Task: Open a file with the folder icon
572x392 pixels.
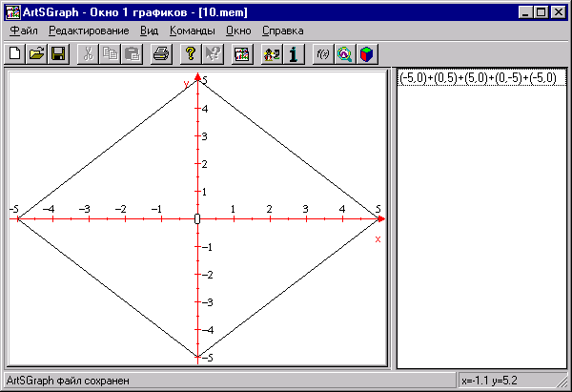Action: [36, 54]
